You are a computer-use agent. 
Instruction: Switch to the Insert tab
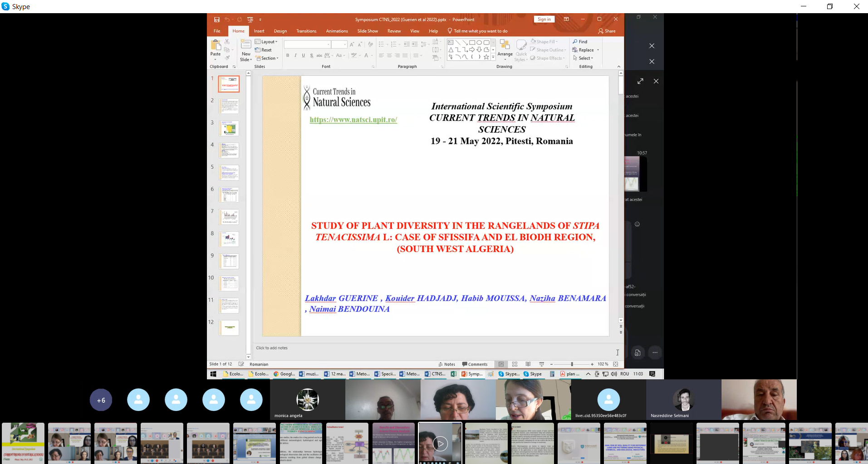pyautogui.click(x=259, y=31)
